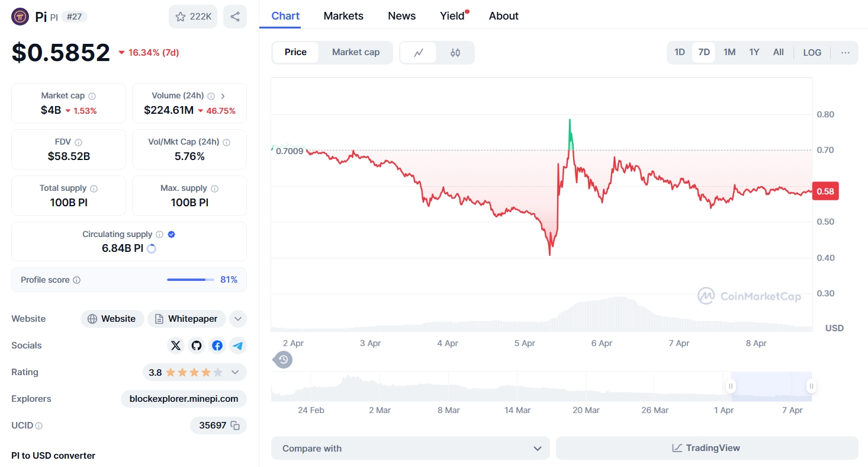
Task: Click the Max. supply info icon
Action: coord(214,188)
